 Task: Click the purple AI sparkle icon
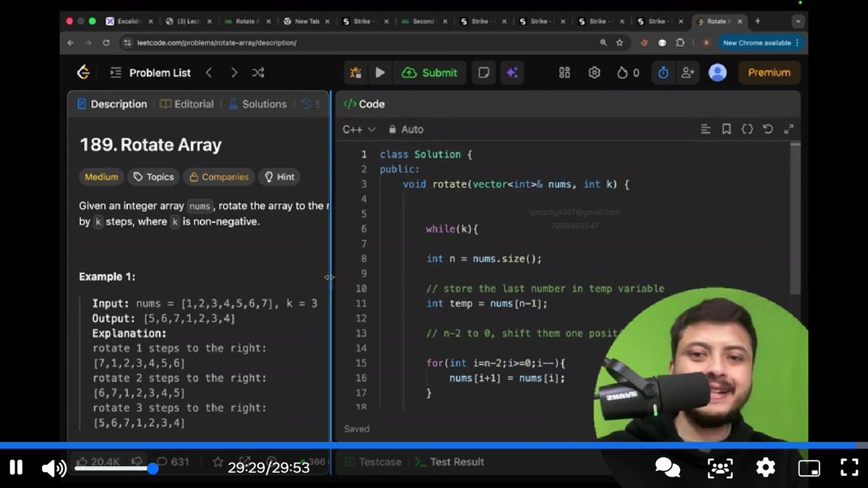(x=512, y=72)
